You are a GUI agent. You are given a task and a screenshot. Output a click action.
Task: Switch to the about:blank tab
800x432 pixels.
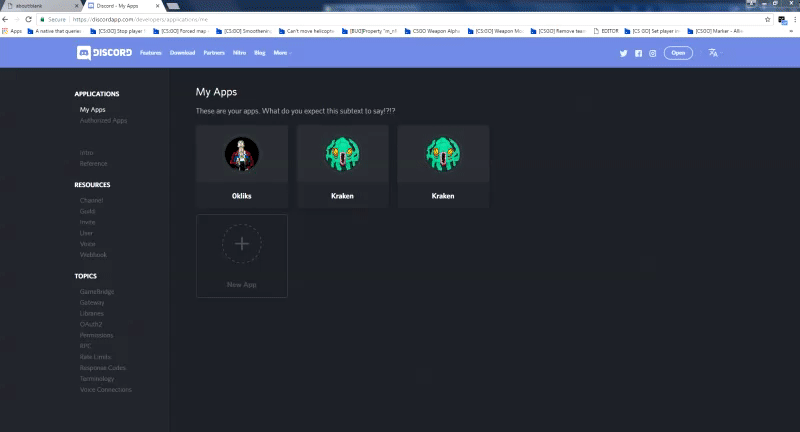coord(41,6)
